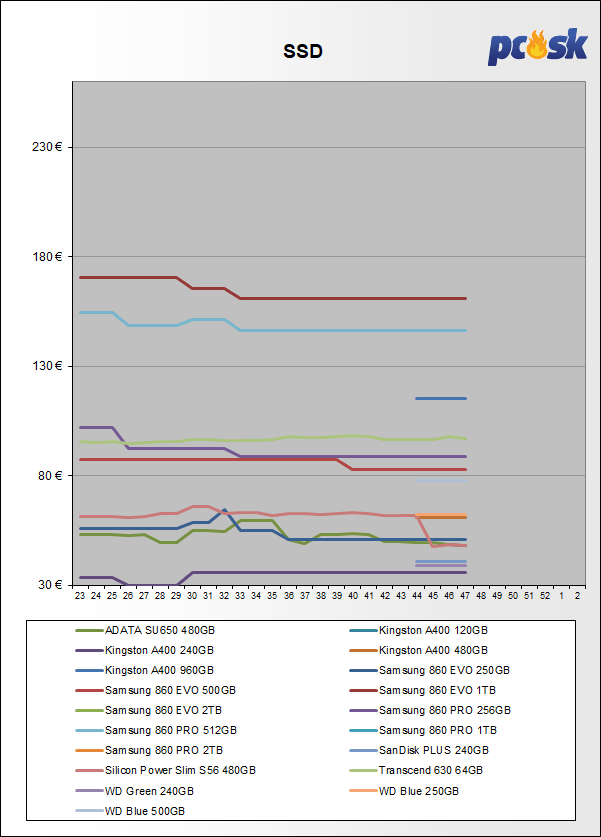Select the Samsung 860 EVO 1TB legend entry
601x837 pixels.
[x=431, y=690]
